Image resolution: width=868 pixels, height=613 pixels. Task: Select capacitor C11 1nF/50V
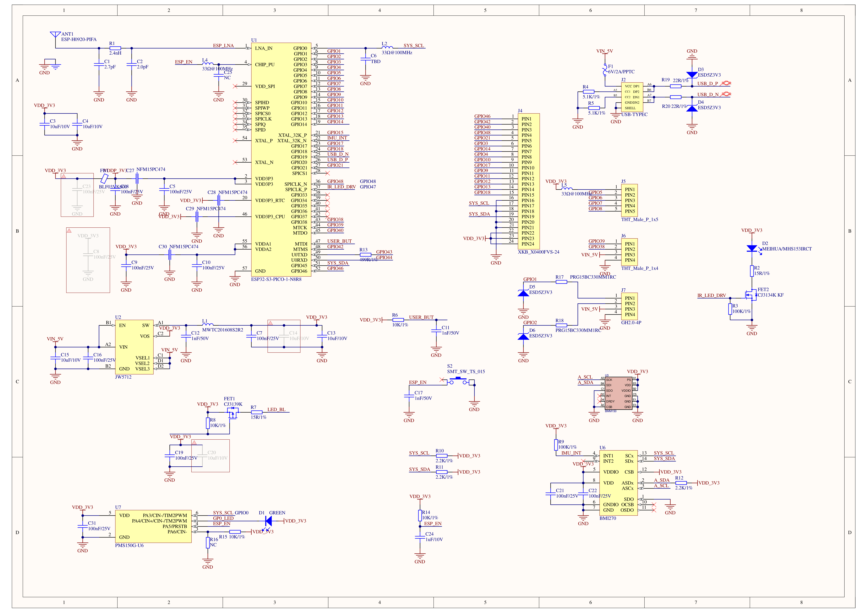(x=436, y=331)
